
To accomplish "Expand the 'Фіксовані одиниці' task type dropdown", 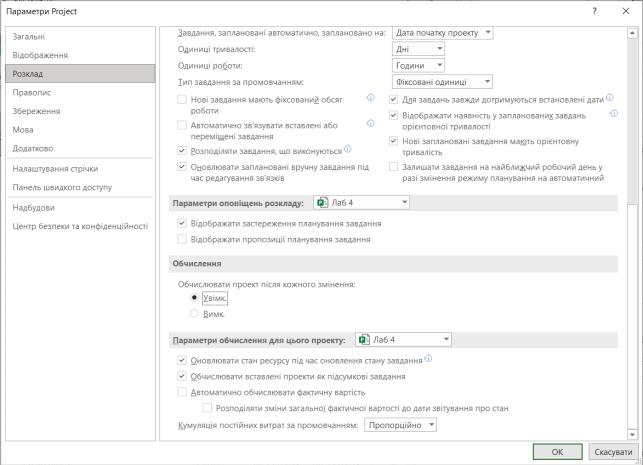I will pyautogui.click(x=442, y=82).
